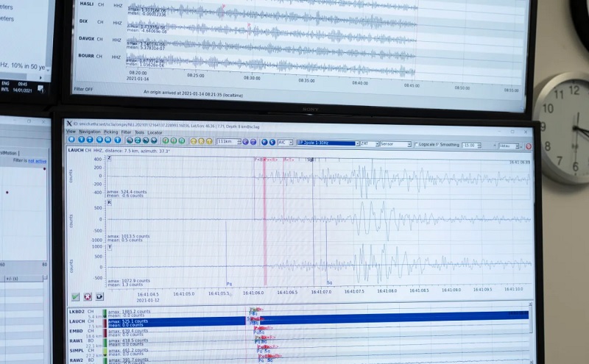Select the blue P phase pick icon
Screen dimensions: 589x364
[264, 142]
